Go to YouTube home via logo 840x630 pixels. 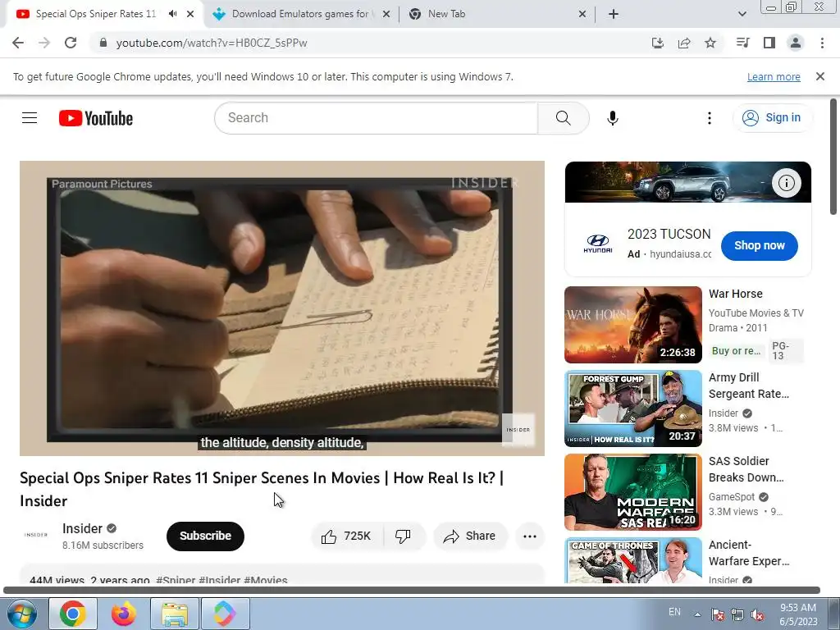(x=96, y=118)
